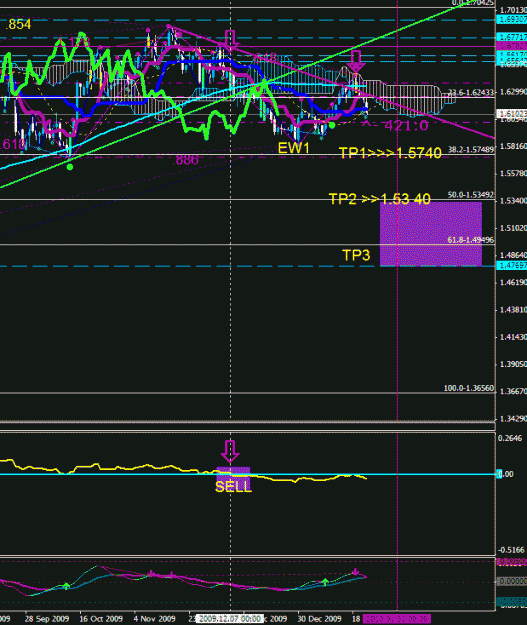Click the 1.70130 price scale value

click(513, 10)
